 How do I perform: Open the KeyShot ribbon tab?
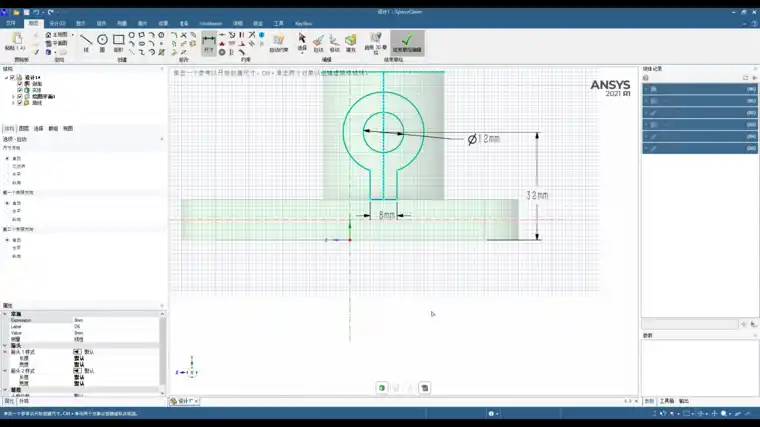click(x=303, y=23)
